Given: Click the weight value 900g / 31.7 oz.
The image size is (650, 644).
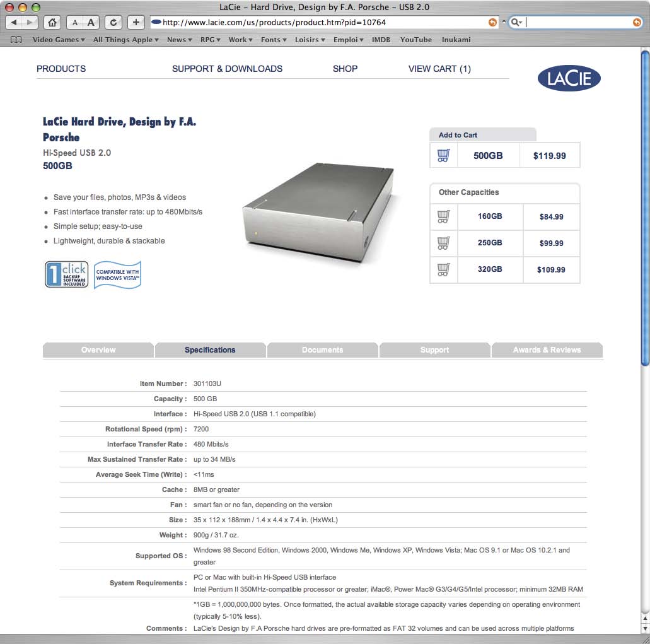Looking at the screenshot, I should point(216,535).
